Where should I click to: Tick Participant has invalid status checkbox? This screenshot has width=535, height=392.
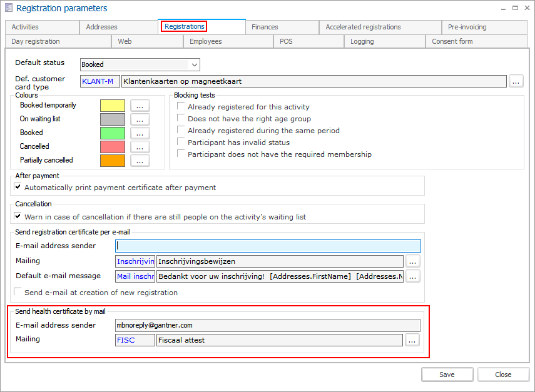tap(181, 143)
